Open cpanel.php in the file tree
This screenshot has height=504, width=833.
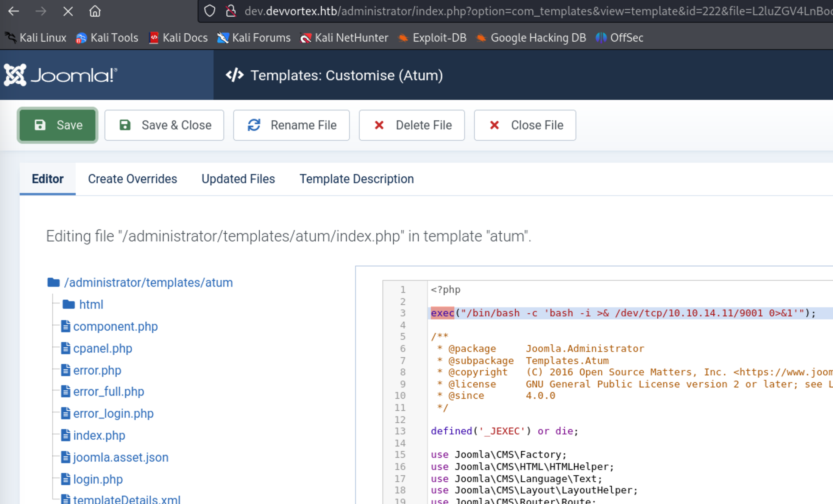[x=103, y=348]
